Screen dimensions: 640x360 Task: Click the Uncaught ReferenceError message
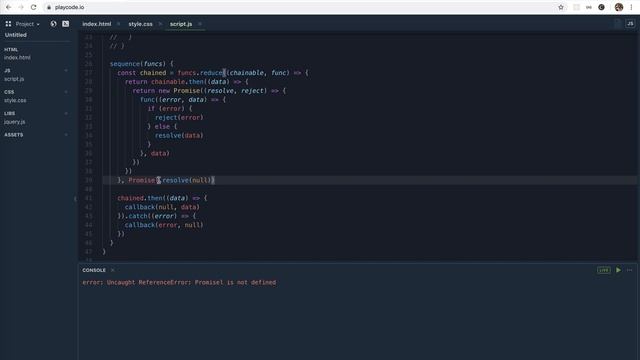[x=179, y=282]
